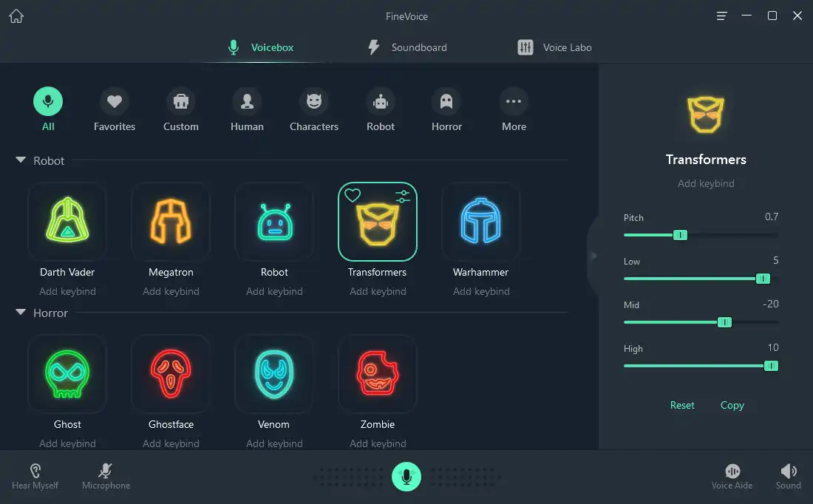Add keybind for Darth Vader

[67, 291]
